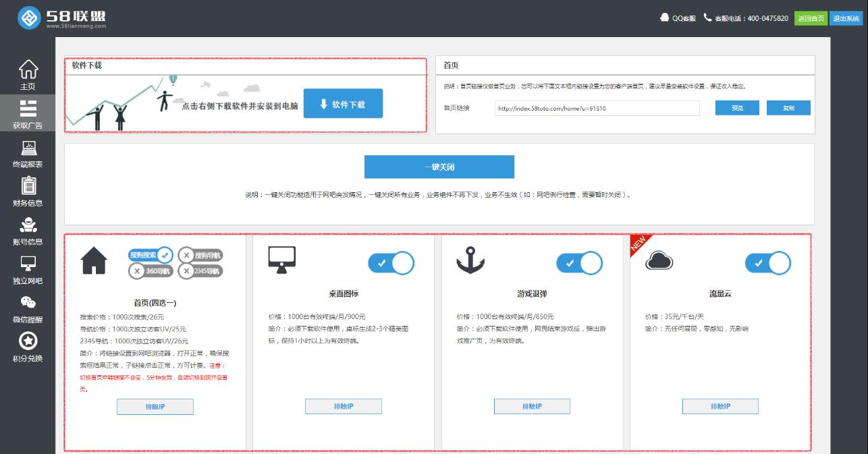
Task: Click 排除IP under 游戏退弹 card
Action: [532, 406]
